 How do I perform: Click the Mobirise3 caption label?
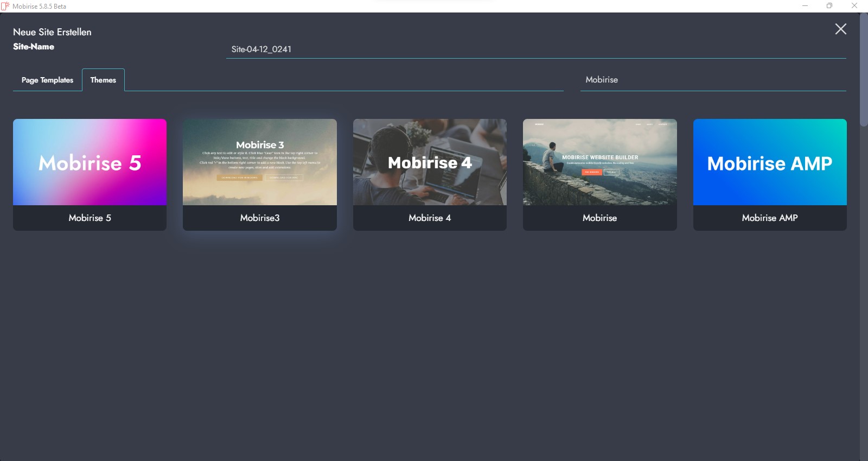[x=259, y=218]
